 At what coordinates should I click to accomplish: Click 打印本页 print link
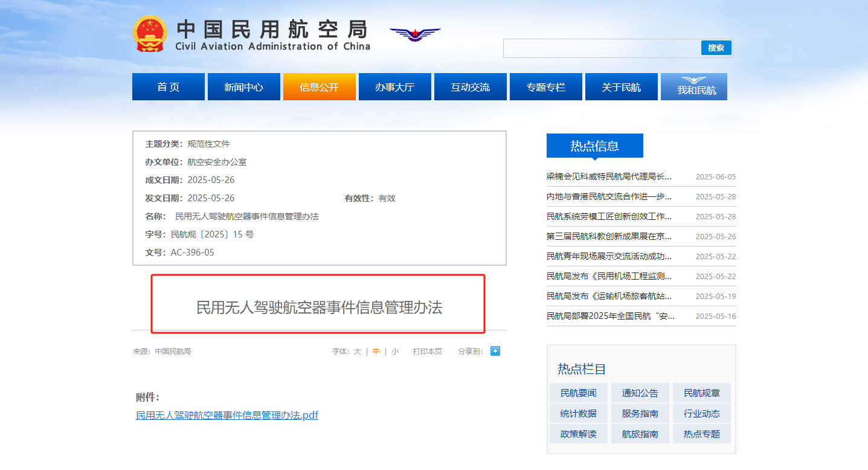(428, 351)
